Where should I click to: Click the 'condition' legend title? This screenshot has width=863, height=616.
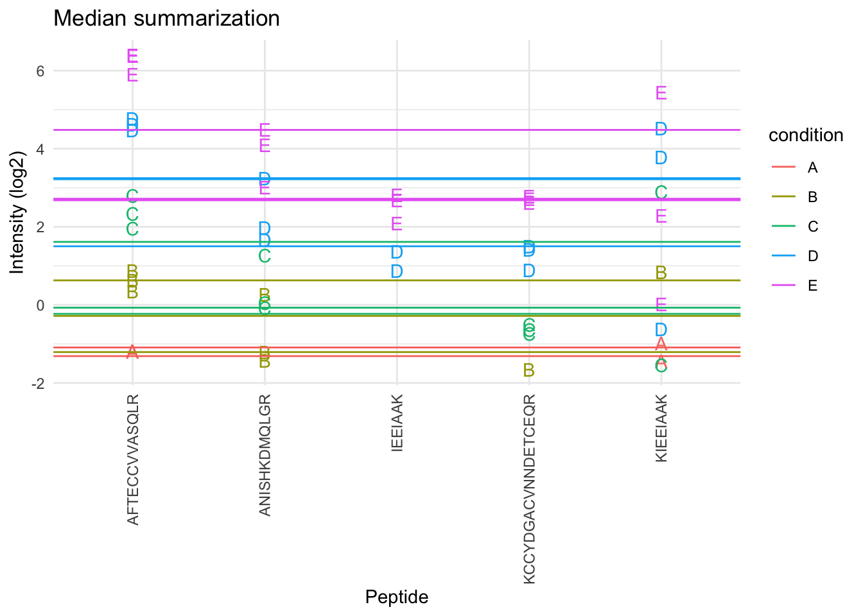click(x=806, y=135)
